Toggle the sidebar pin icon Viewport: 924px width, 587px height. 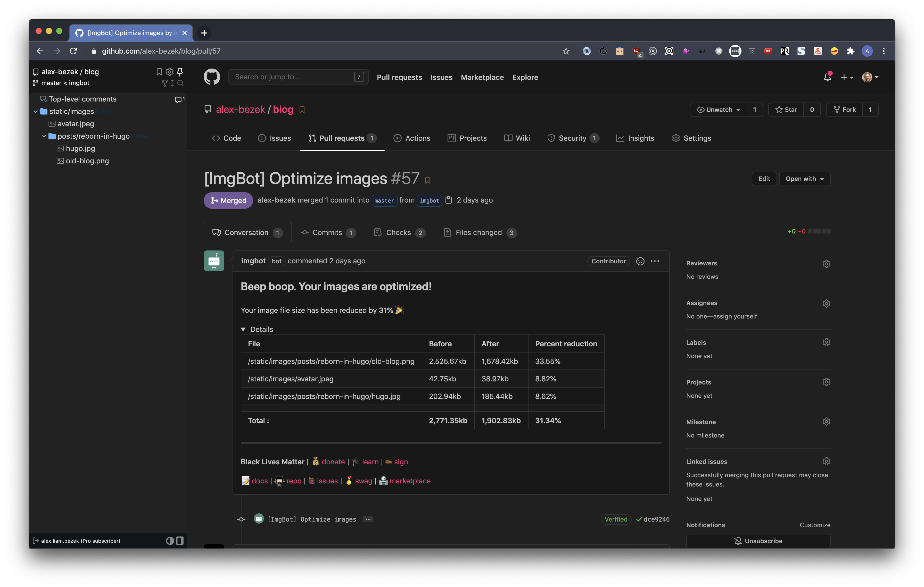coord(180,72)
